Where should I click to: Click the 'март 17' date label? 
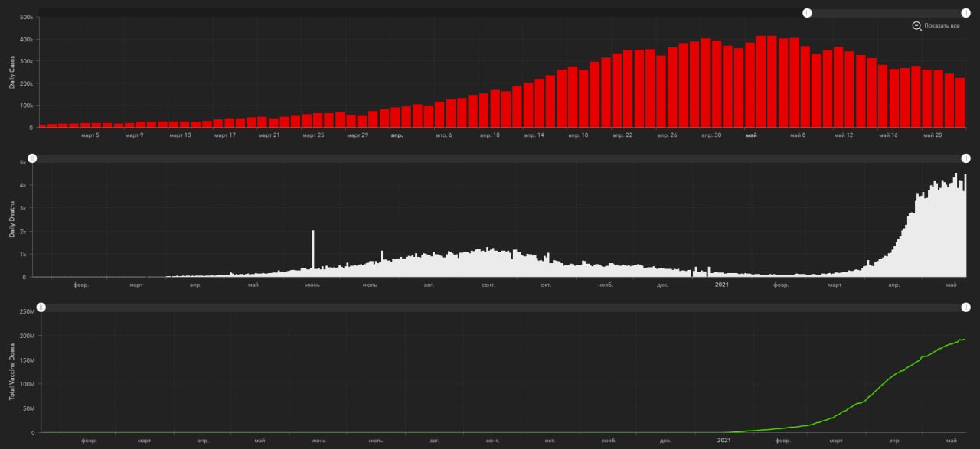225,135
